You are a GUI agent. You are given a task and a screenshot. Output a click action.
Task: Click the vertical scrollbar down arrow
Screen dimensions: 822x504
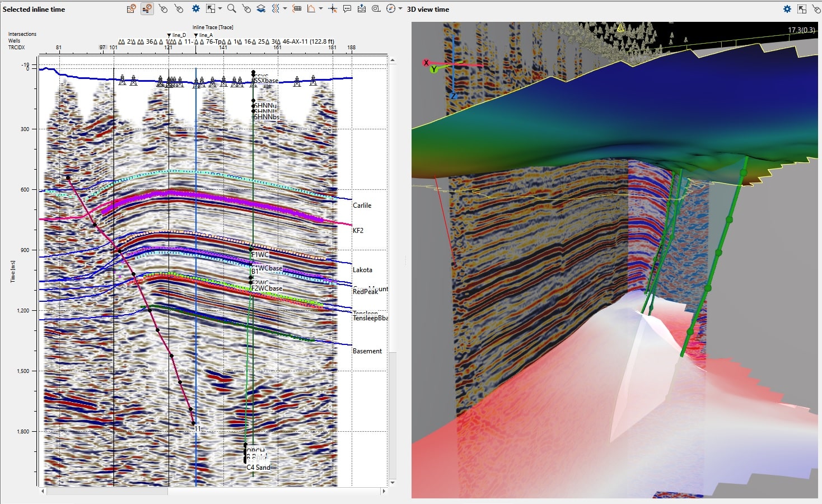pos(393,482)
